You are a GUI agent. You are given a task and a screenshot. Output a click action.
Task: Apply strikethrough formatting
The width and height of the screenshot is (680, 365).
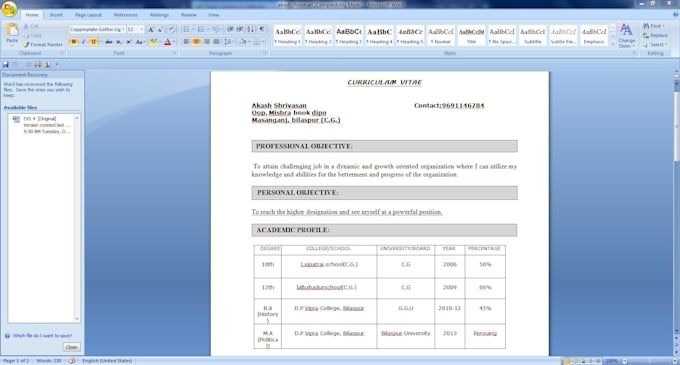[x=108, y=42]
